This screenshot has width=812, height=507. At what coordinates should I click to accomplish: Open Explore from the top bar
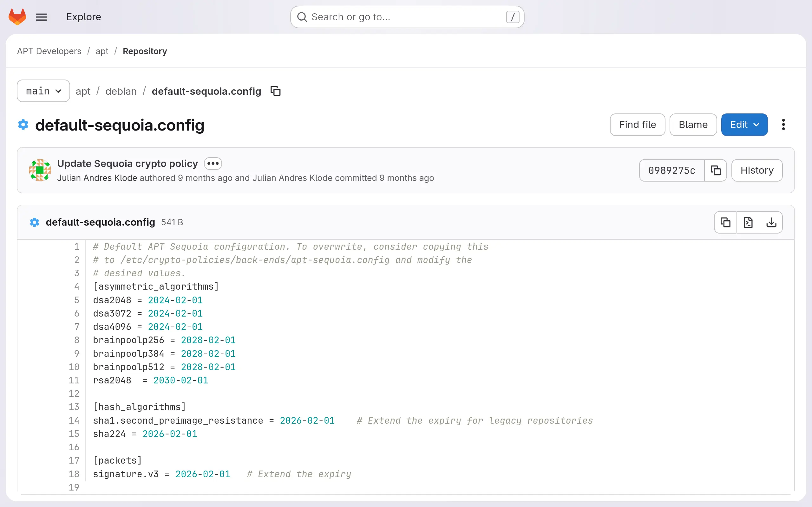click(x=83, y=17)
